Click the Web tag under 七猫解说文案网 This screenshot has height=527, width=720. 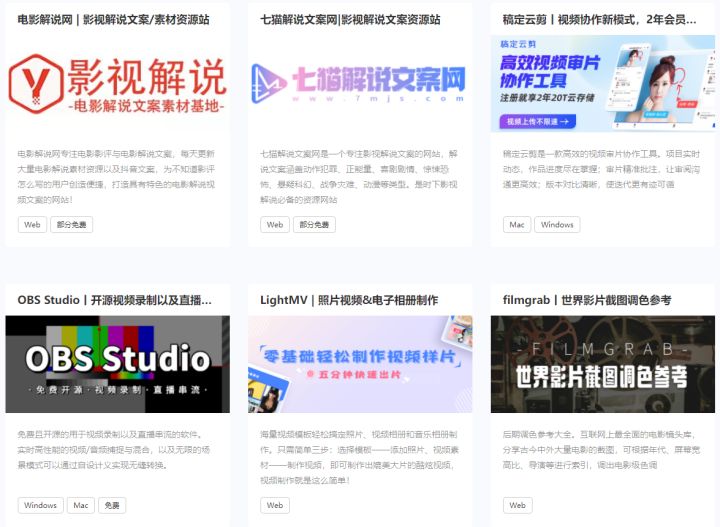click(x=275, y=224)
